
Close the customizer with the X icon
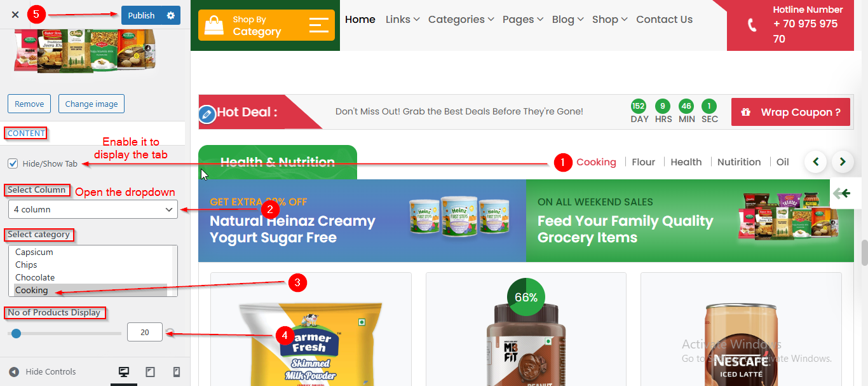(x=15, y=15)
